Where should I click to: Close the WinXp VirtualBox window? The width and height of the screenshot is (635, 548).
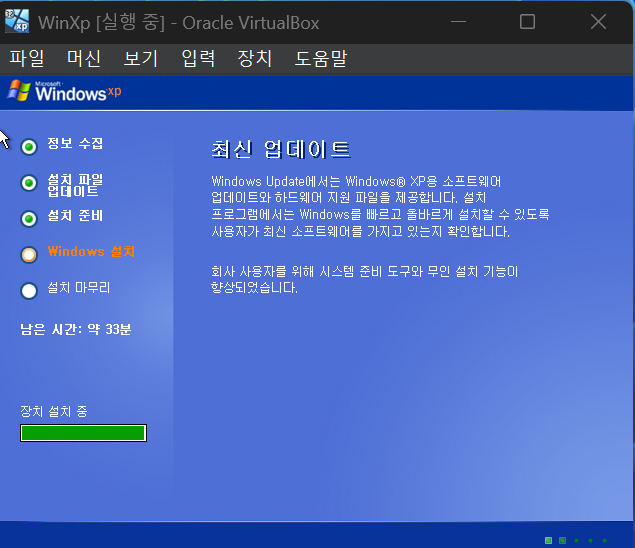pyautogui.click(x=598, y=22)
